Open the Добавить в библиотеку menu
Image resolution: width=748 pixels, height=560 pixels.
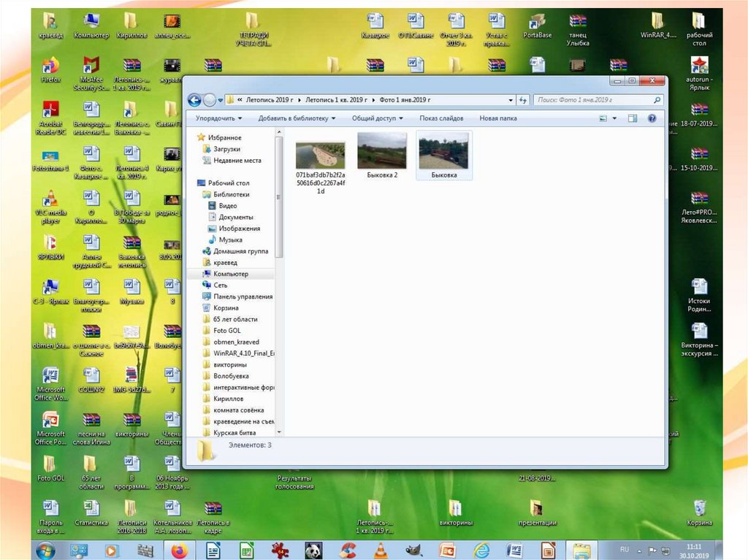297,118
